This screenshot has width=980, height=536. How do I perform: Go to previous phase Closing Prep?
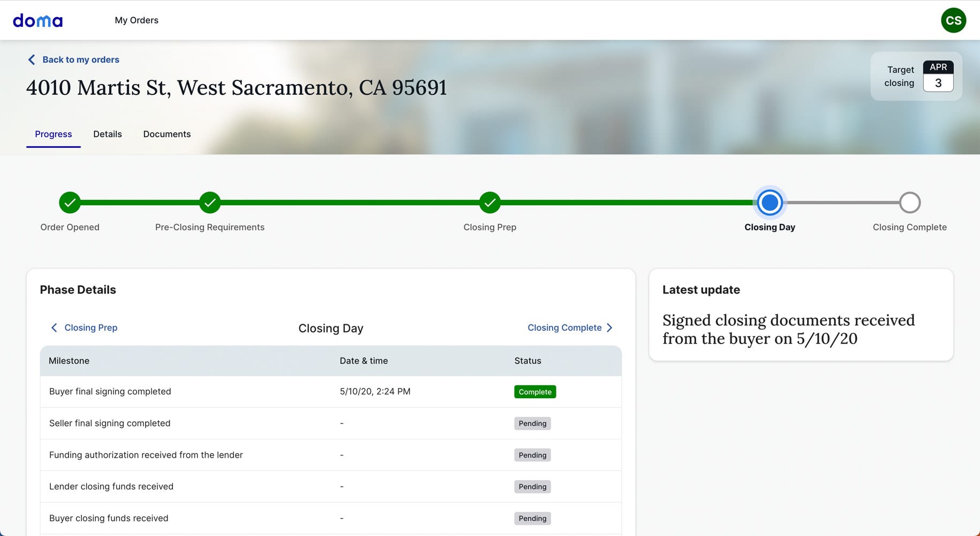pos(84,327)
